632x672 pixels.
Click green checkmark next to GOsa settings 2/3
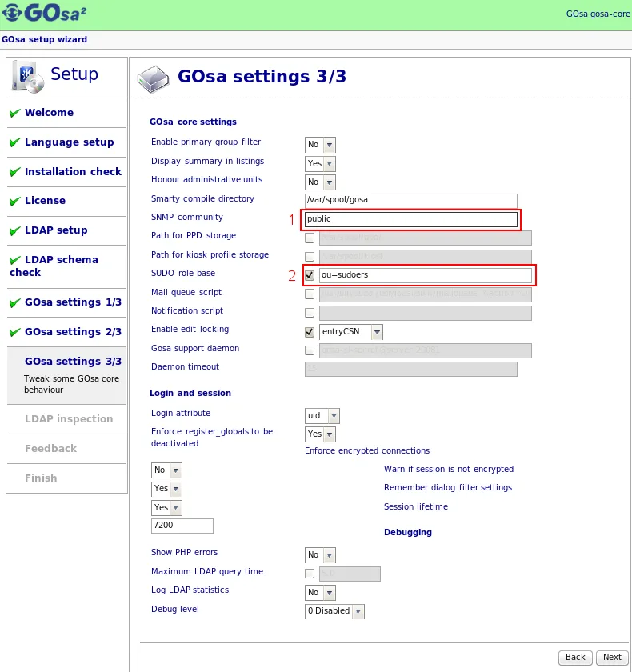[15, 332]
